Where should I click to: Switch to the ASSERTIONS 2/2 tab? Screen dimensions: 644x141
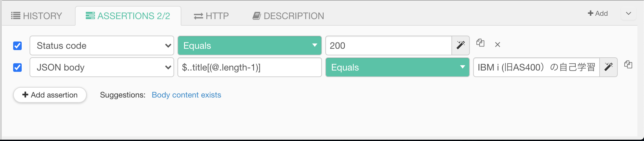pyautogui.click(x=128, y=16)
